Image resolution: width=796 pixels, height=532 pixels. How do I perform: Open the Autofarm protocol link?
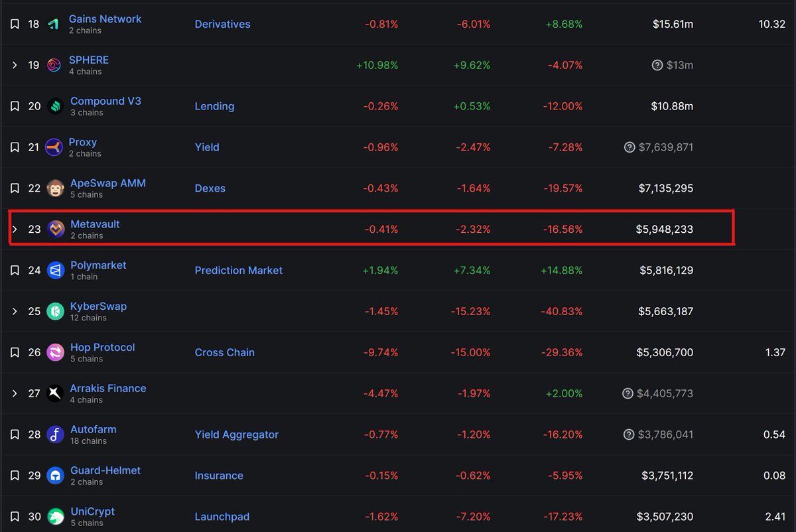[94, 430]
